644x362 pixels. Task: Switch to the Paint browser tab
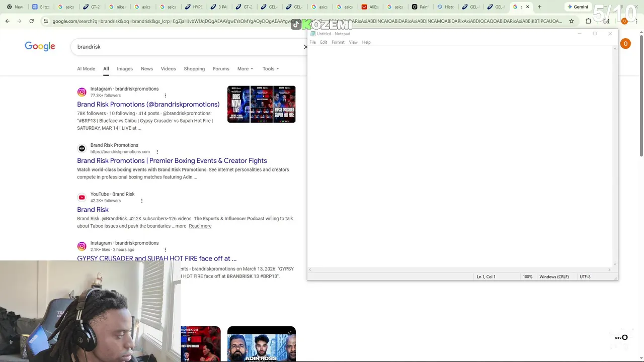coord(421,7)
